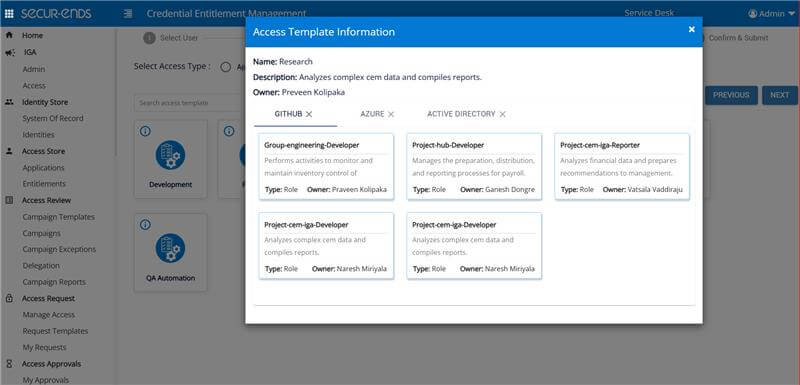Select the access type radio button
This screenshot has width=800, height=385.
[226, 67]
